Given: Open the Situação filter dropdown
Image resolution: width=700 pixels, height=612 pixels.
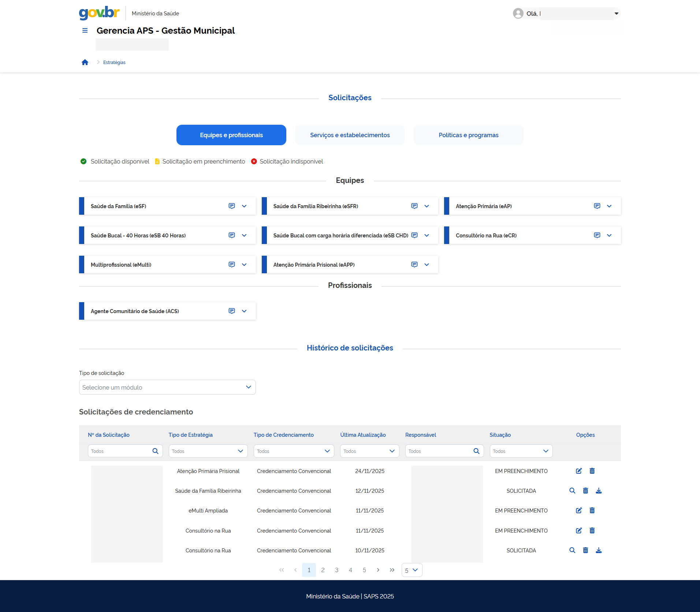Looking at the screenshot, I should pos(521,451).
